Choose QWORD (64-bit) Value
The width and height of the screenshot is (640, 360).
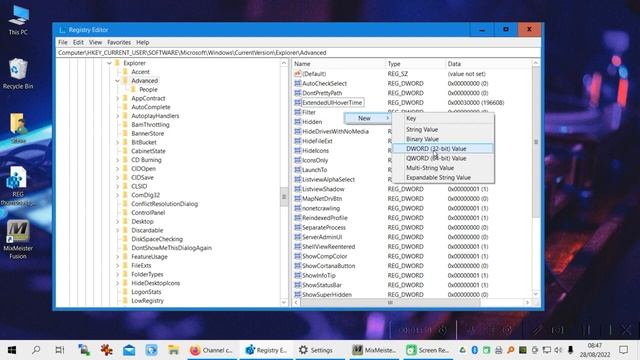pyautogui.click(x=443, y=158)
